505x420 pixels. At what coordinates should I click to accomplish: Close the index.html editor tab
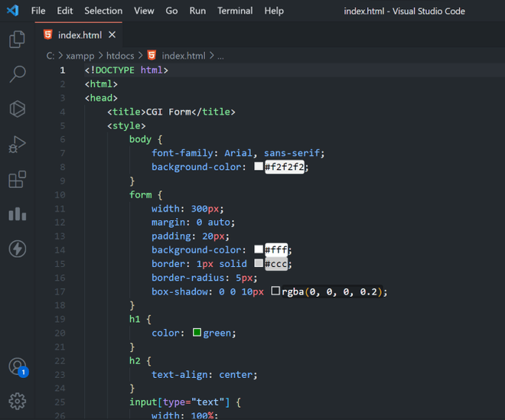[112, 34]
